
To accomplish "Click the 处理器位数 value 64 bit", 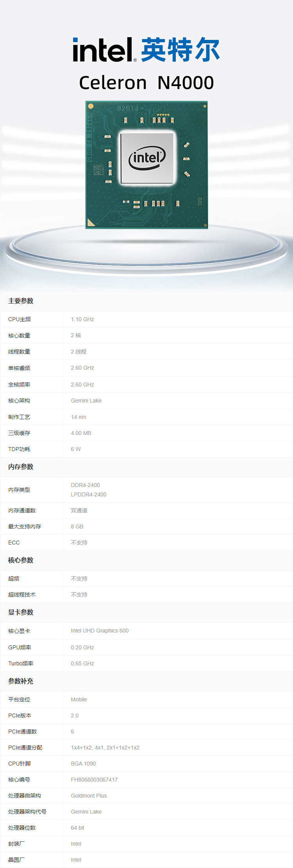I will [77, 828].
